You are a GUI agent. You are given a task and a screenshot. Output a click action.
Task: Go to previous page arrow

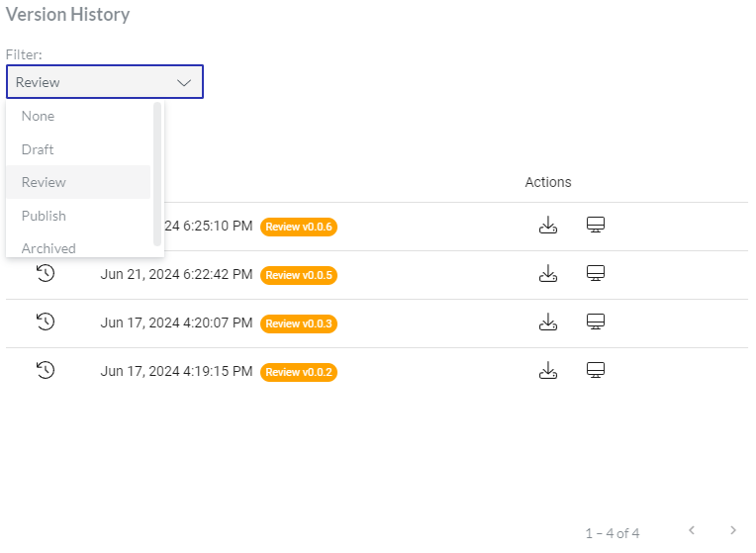[x=692, y=530]
